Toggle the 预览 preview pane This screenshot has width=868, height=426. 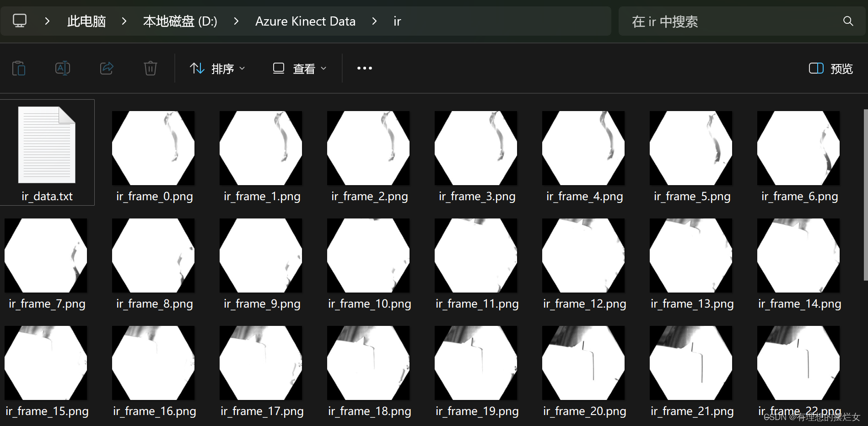[830, 68]
